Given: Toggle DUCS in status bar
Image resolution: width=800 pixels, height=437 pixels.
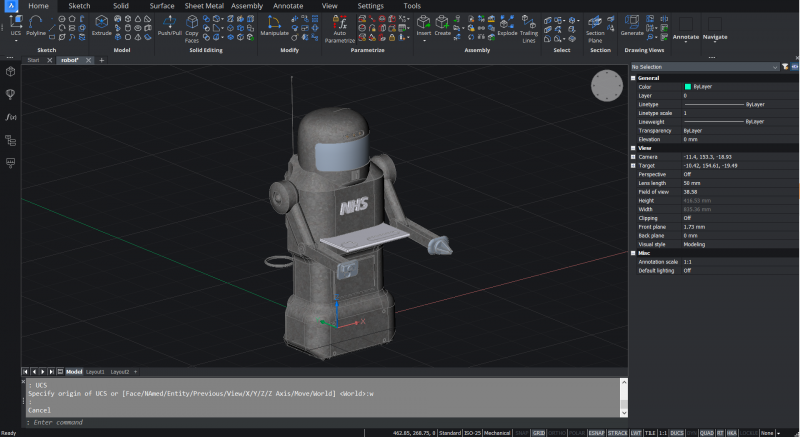Looking at the screenshot, I should [677, 433].
